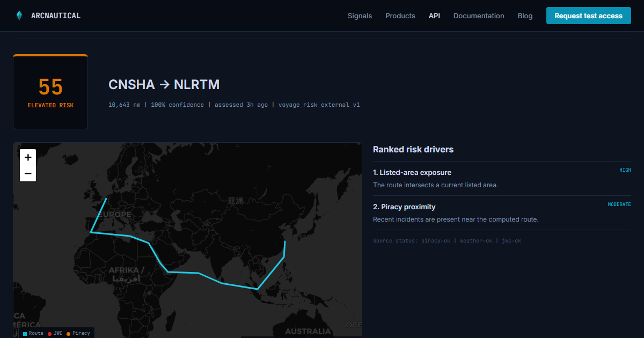
Task: Click the EUROPE label on the map
Action: [x=114, y=215]
